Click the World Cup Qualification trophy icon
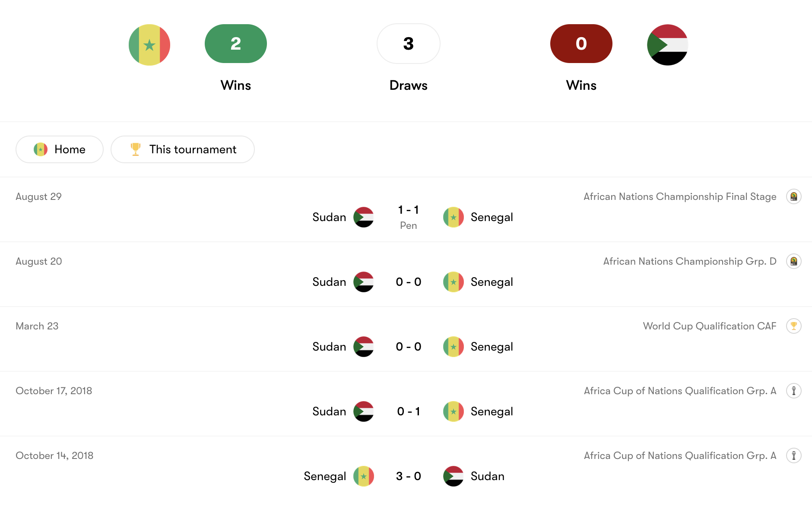 pos(793,326)
